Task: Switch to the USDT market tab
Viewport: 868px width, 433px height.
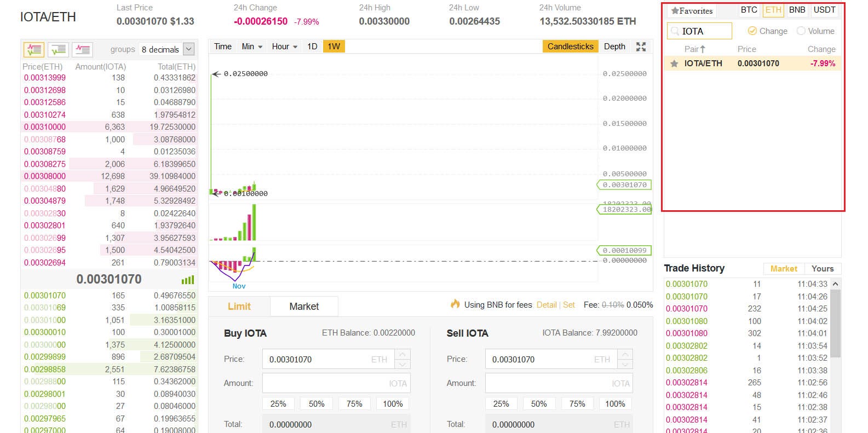Action: pos(824,10)
